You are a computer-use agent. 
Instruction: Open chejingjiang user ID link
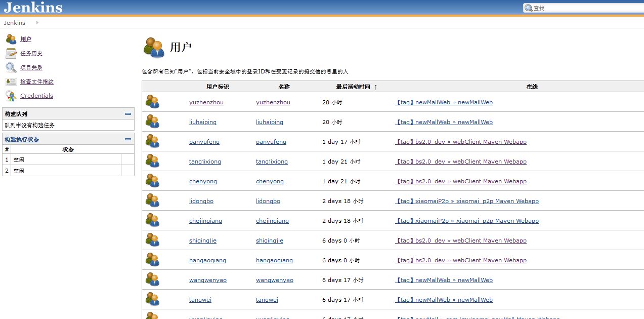tap(205, 221)
